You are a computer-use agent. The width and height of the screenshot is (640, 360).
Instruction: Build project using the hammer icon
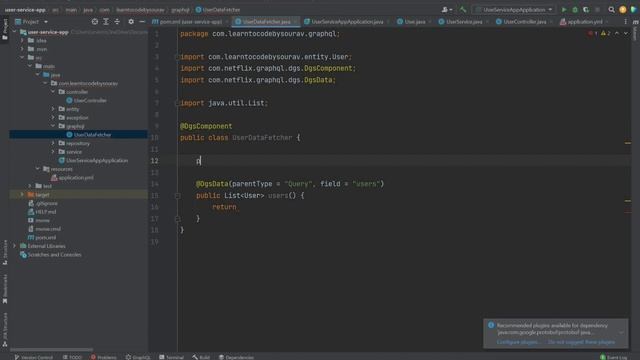pos(462,9)
